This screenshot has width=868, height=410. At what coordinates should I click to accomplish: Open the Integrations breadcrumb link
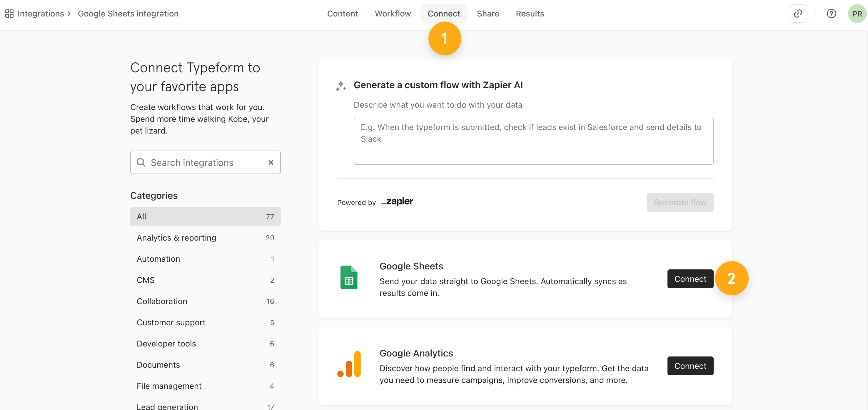[x=41, y=14]
